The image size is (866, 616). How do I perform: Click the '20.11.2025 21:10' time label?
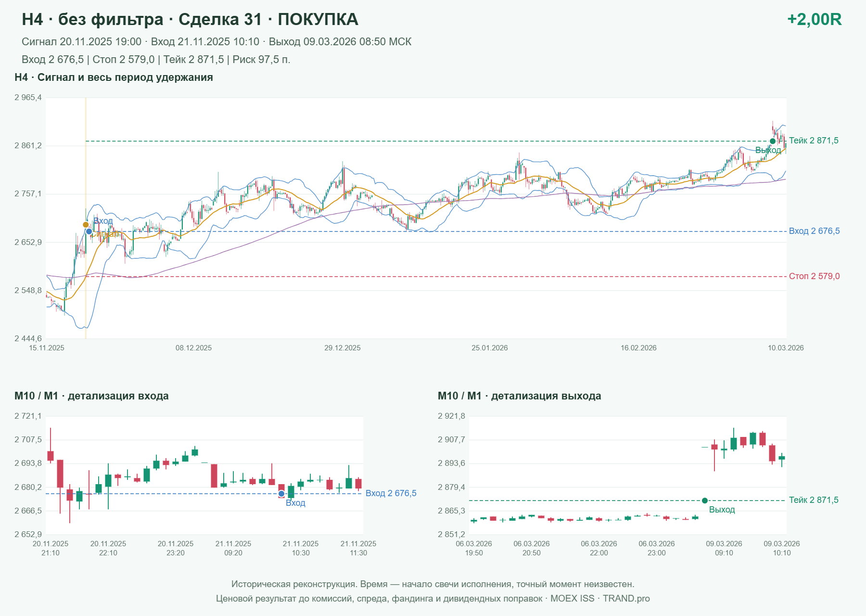tap(51, 548)
